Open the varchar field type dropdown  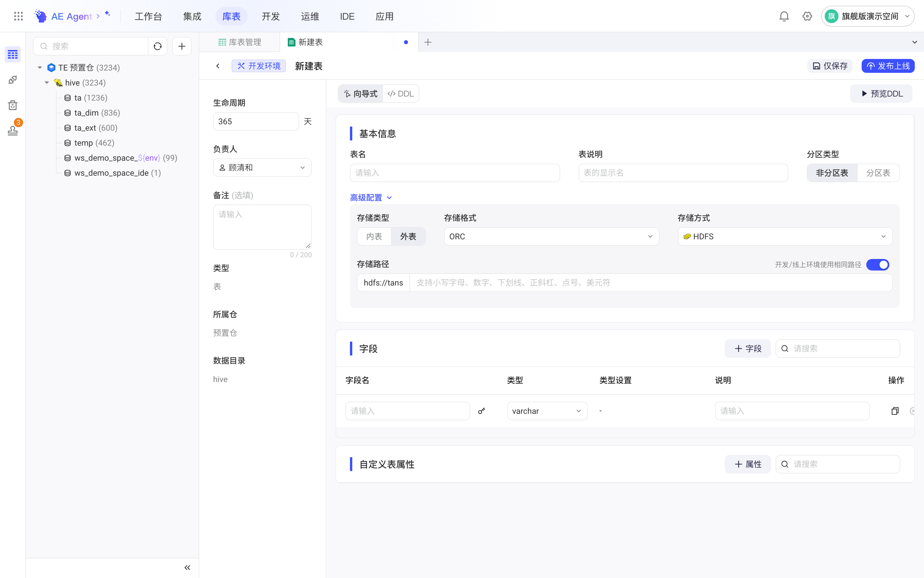547,411
